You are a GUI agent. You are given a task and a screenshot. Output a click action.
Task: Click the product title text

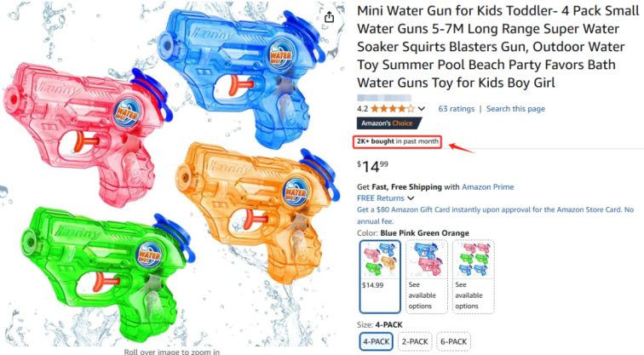[497, 46]
